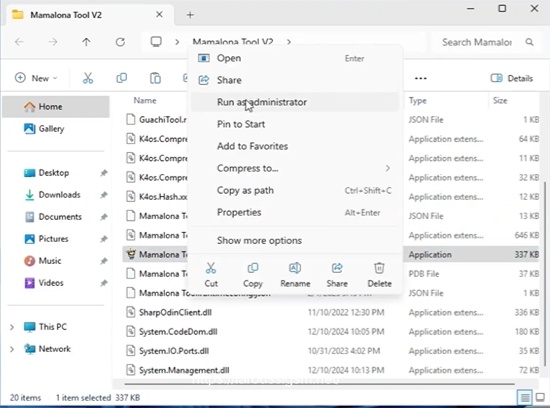550x408 pixels.
Task: Open Properties from the context menu
Action: point(295,212)
